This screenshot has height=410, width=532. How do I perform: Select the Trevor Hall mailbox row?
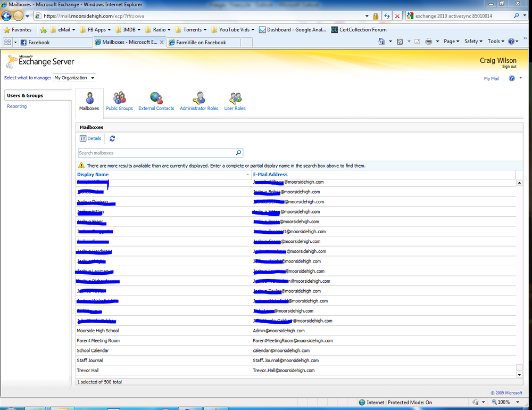pyautogui.click(x=296, y=370)
